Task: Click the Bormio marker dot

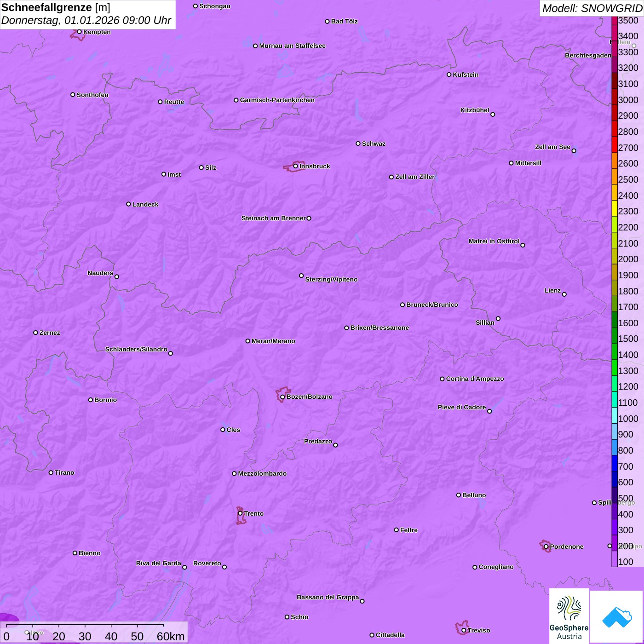Action: click(91, 400)
